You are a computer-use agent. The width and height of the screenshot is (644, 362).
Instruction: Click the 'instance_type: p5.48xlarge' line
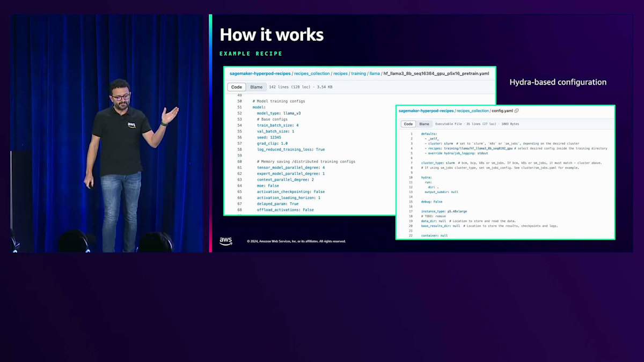pyautogui.click(x=444, y=211)
